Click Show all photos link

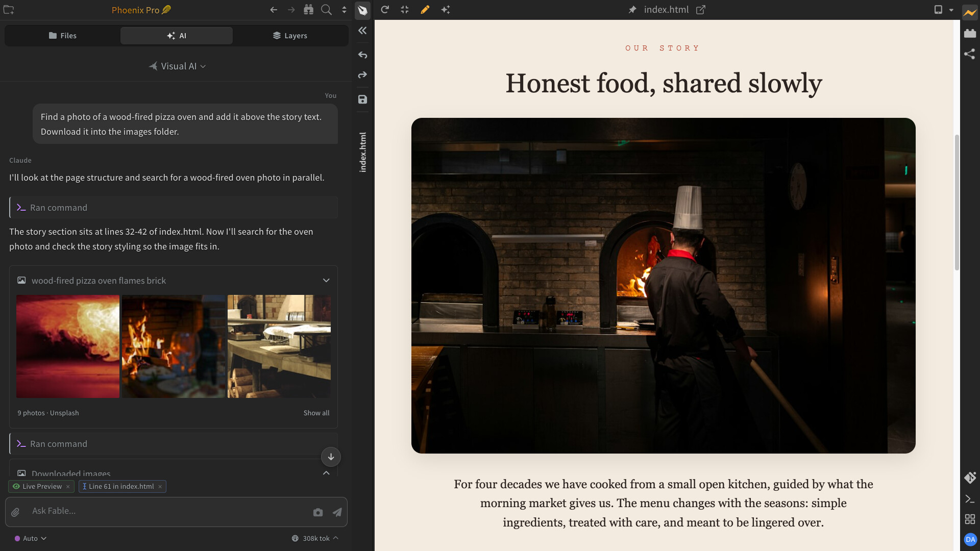point(316,413)
